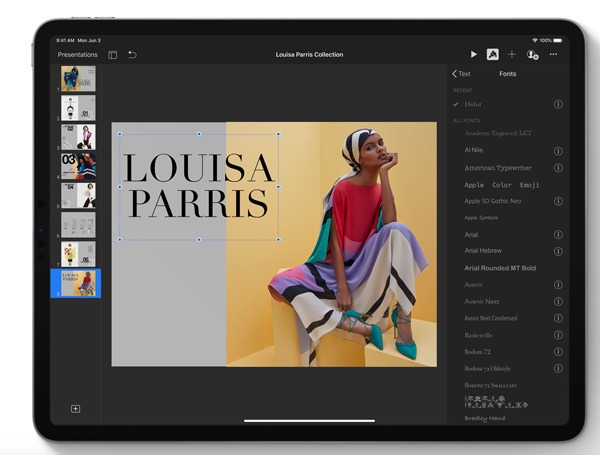The height and width of the screenshot is (455, 600).
Task: Show info for American Typewriter font
Action: click(x=558, y=168)
